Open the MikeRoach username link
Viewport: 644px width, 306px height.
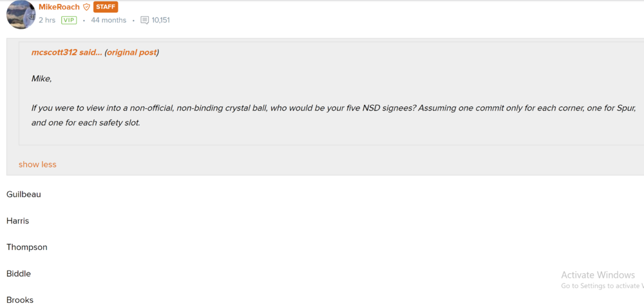tap(59, 7)
